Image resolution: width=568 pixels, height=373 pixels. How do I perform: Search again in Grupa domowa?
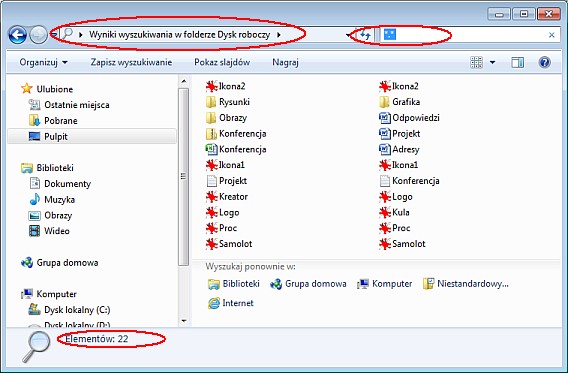[308, 284]
